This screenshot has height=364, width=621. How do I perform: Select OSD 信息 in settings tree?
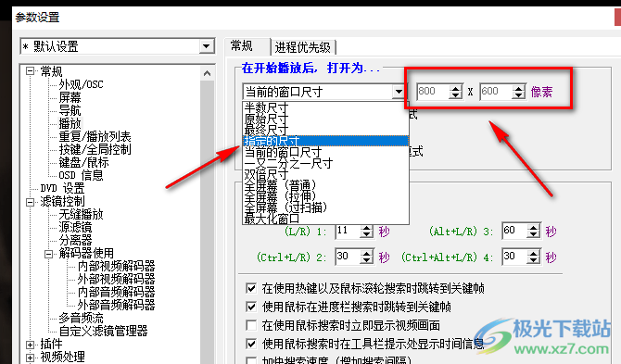pyautogui.click(x=81, y=175)
